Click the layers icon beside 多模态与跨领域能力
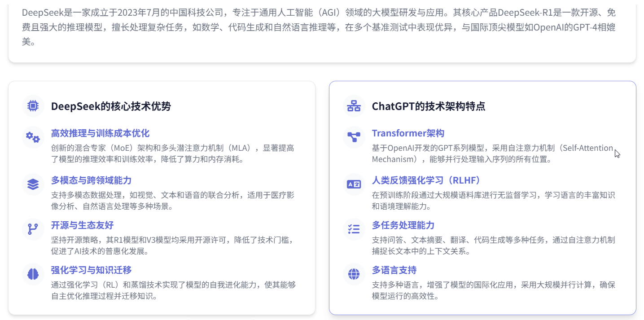Screen dimensions: 644x320 pyautogui.click(x=33, y=184)
